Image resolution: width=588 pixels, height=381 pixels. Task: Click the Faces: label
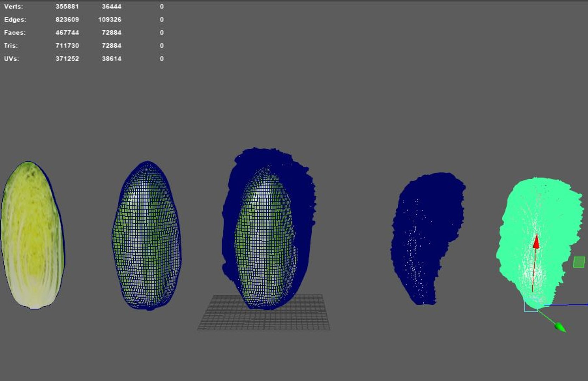coord(14,32)
